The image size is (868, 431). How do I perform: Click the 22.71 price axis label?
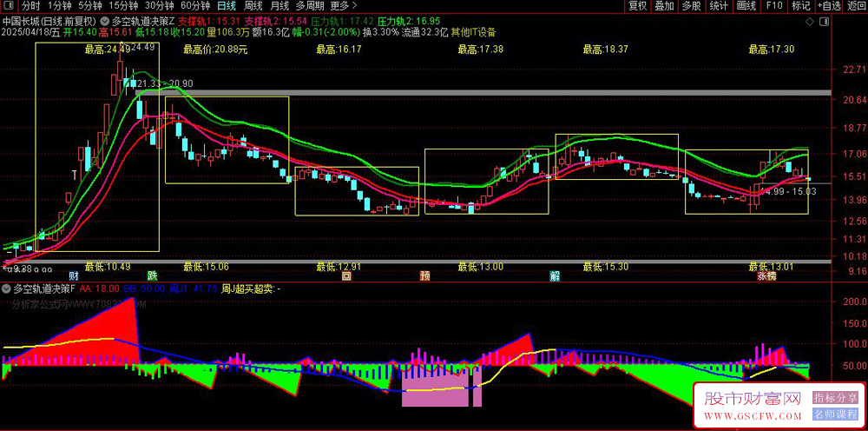pyautogui.click(x=852, y=70)
